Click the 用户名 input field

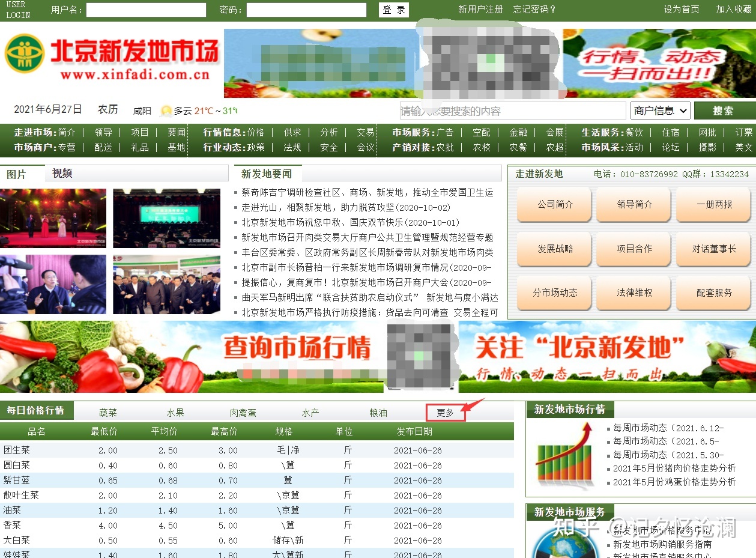point(146,10)
